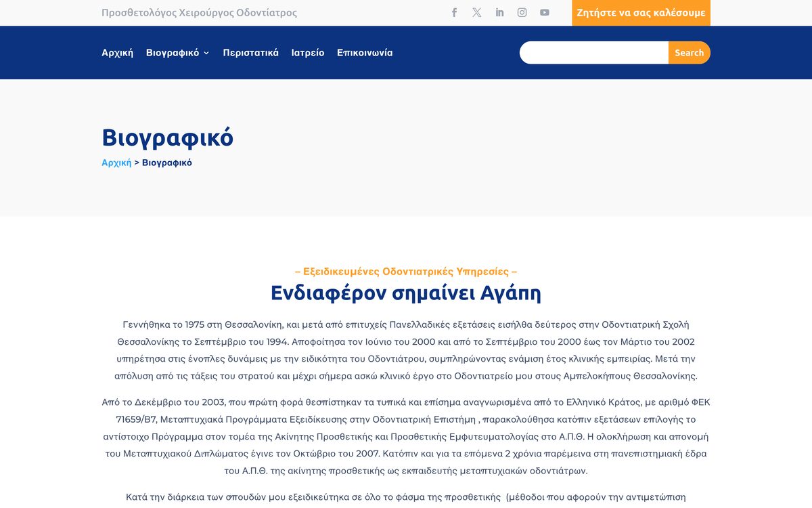Open the YouTube social icon
This screenshot has height=508, width=812.
pos(545,12)
